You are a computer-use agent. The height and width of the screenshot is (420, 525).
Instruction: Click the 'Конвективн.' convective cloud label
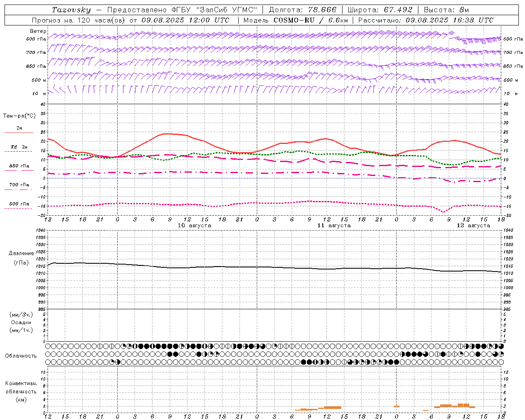click(x=21, y=383)
